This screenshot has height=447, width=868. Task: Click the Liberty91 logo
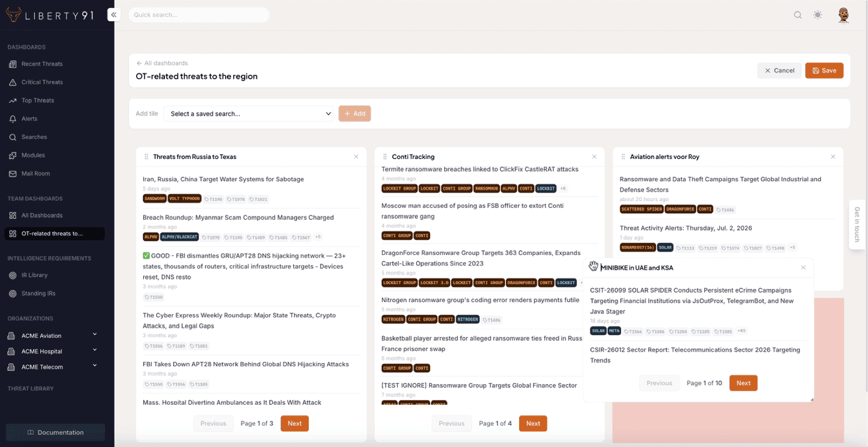point(50,15)
